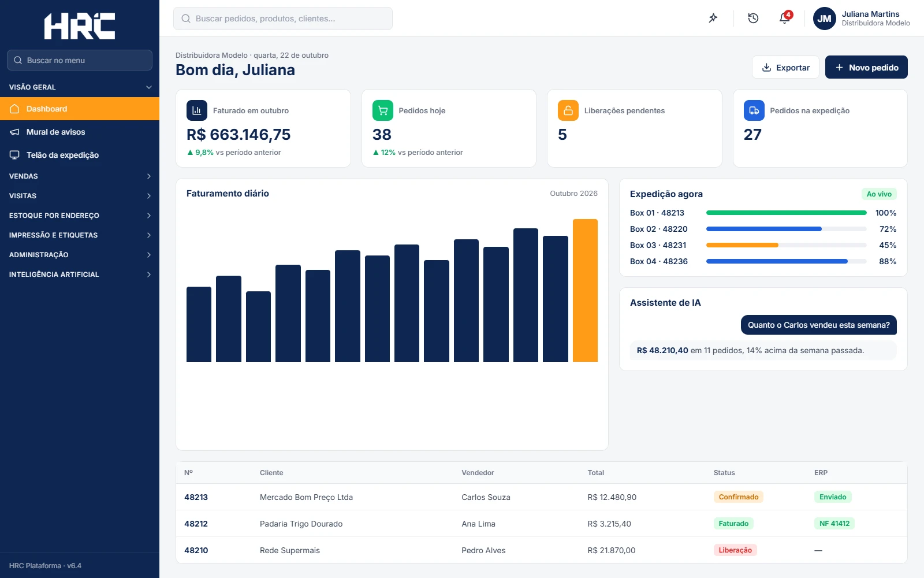This screenshot has width=924, height=578.
Task: Click the Ao vivo badge
Action: [879, 194]
